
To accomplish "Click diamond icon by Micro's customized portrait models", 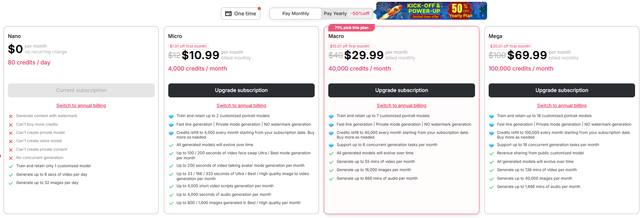I will pos(171,116).
